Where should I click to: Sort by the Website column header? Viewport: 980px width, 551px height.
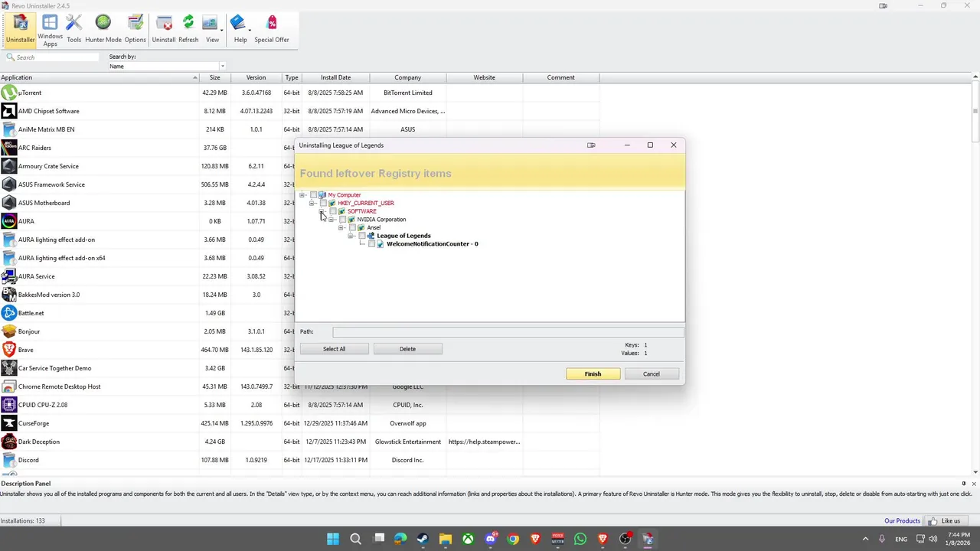coord(484,77)
